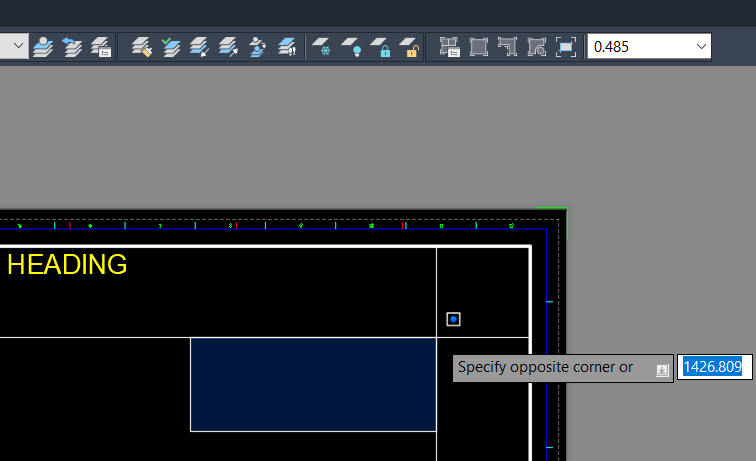Click the 1426.809 dynamic input field
756x461 pixels.
click(x=715, y=367)
